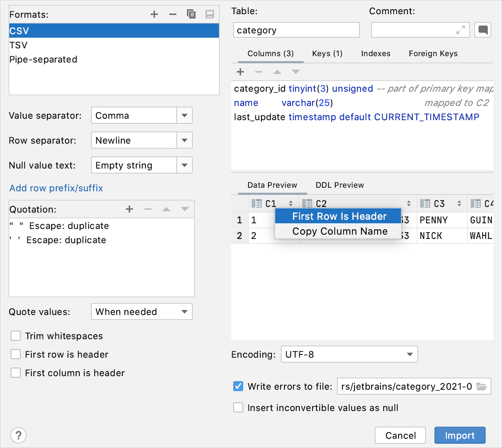This screenshot has height=448, width=502.
Task: Change the Null value text option
Action: [x=184, y=165]
